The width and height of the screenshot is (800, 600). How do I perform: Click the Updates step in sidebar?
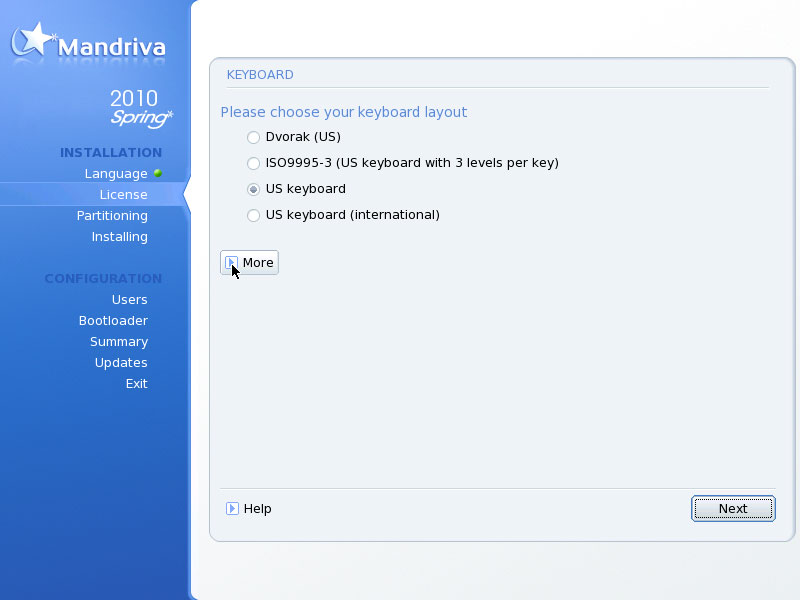(121, 363)
